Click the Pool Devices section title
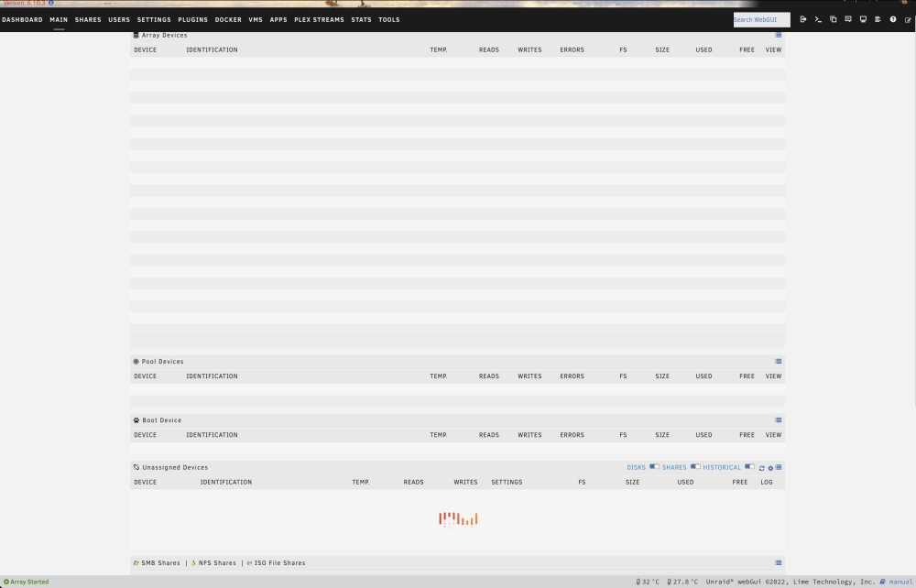Viewport: 916px width, 588px height. click(162, 362)
